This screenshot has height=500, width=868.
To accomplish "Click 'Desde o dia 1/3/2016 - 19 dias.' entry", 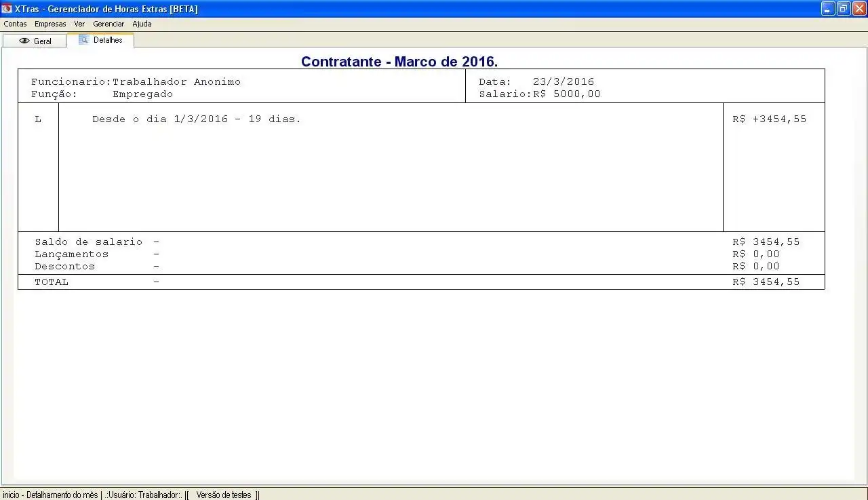I will point(197,119).
